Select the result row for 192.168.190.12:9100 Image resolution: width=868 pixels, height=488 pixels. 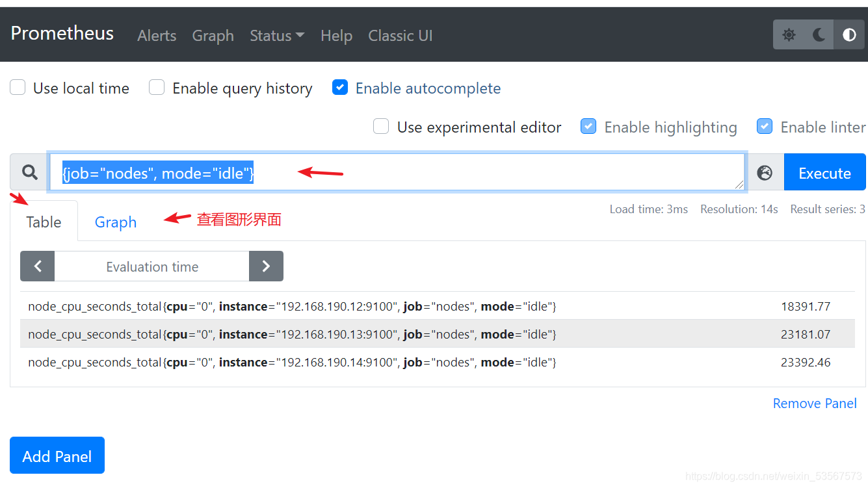click(438, 306)
